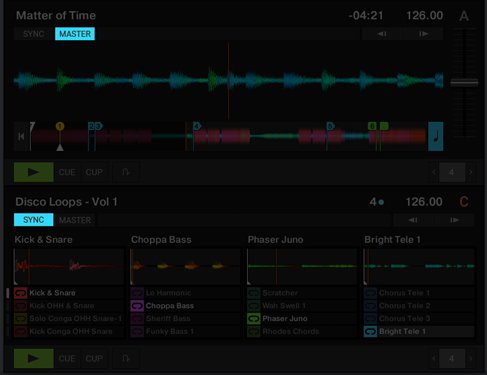Trigger Chorus Tele 1 sample cell
The height and width of the screenshot is (375, 487).
tap(419, 293)
